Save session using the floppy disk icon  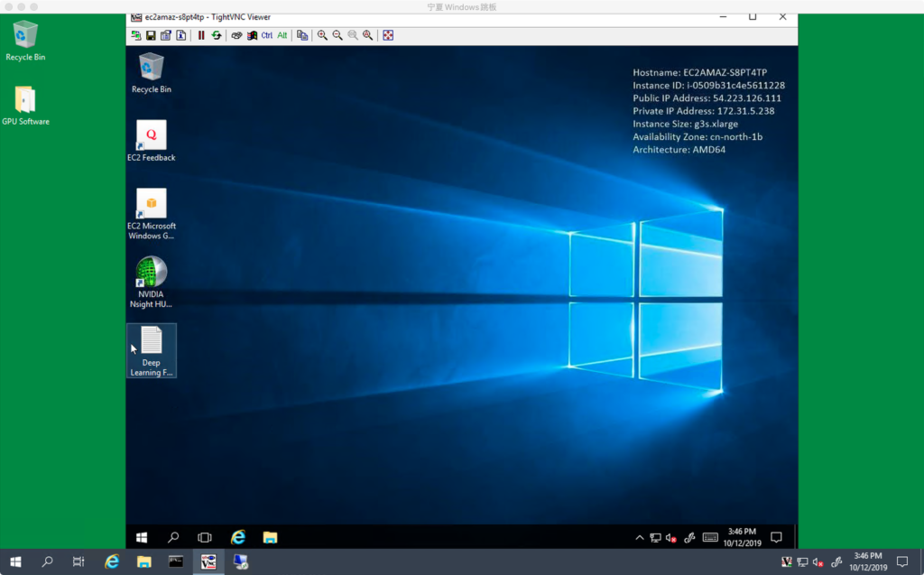point(151,35)
